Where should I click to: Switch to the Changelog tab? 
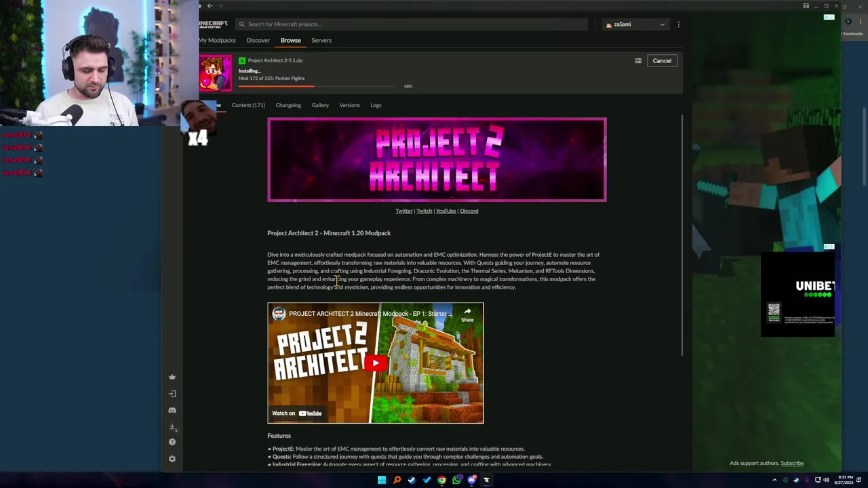click(x=288, y=105)
